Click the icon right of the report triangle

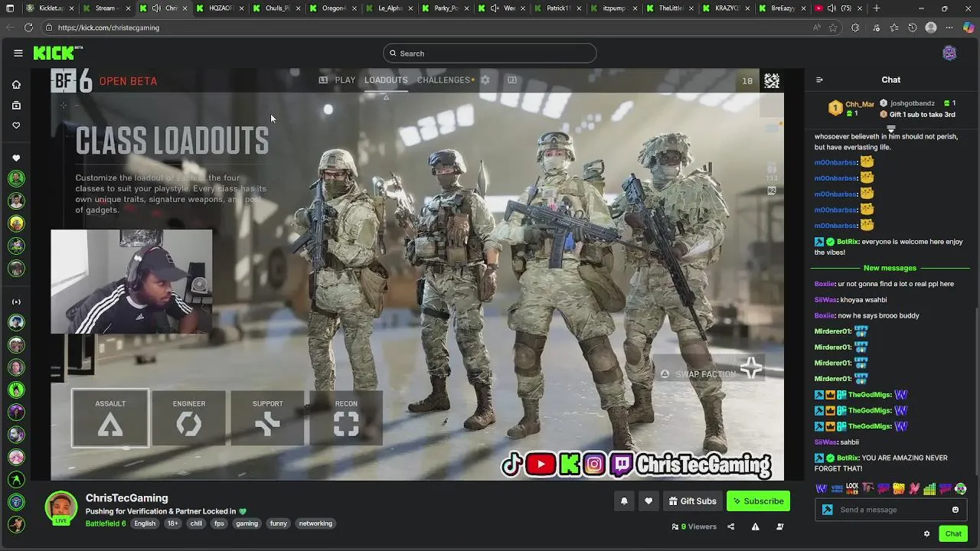click(779, 527)
